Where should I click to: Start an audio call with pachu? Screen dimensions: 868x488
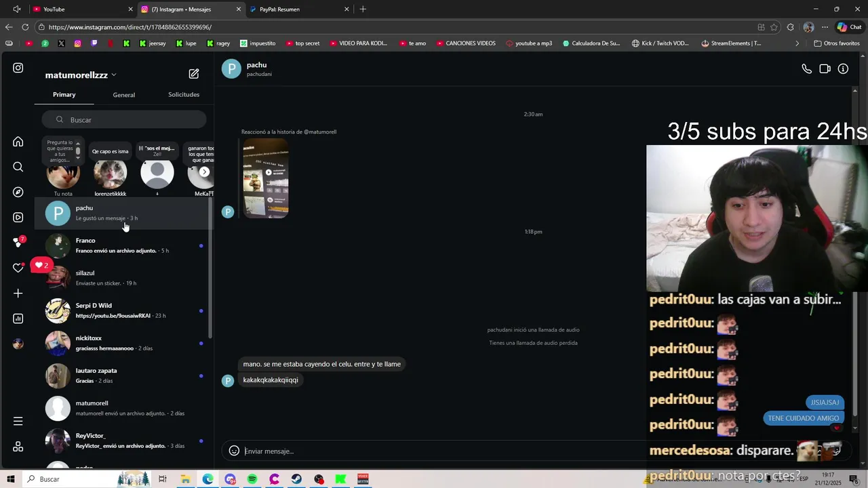806,68
